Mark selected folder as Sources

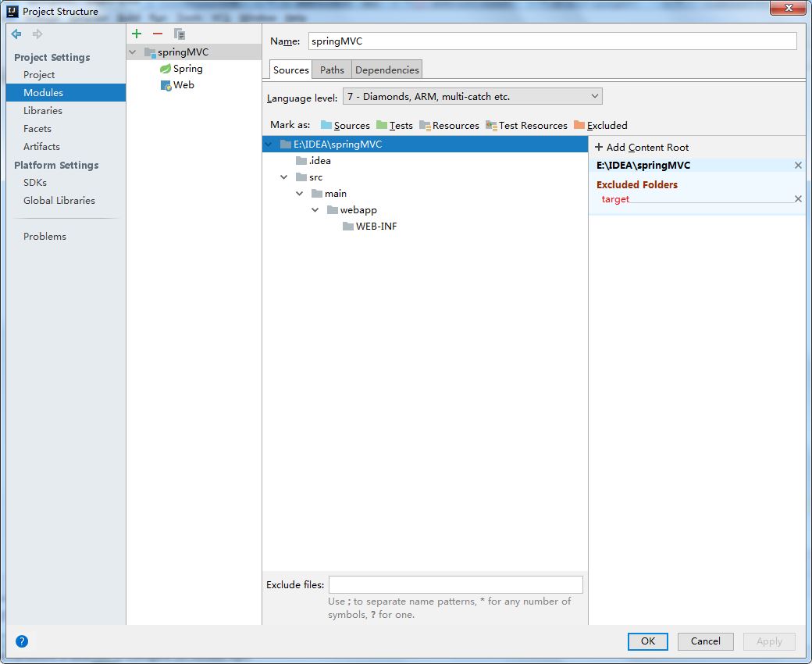[345, 125]
